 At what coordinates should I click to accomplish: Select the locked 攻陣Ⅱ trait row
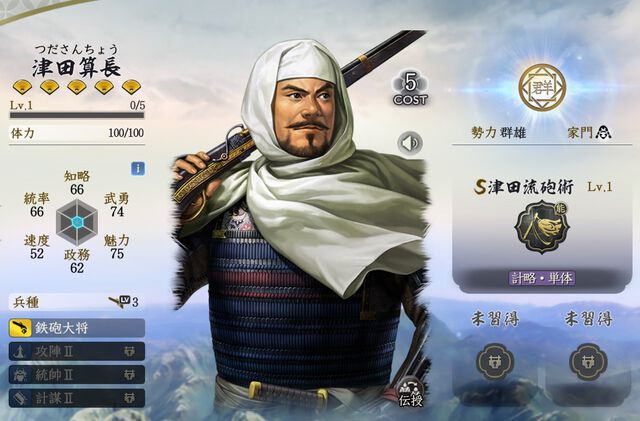click(x=77, y=351)
